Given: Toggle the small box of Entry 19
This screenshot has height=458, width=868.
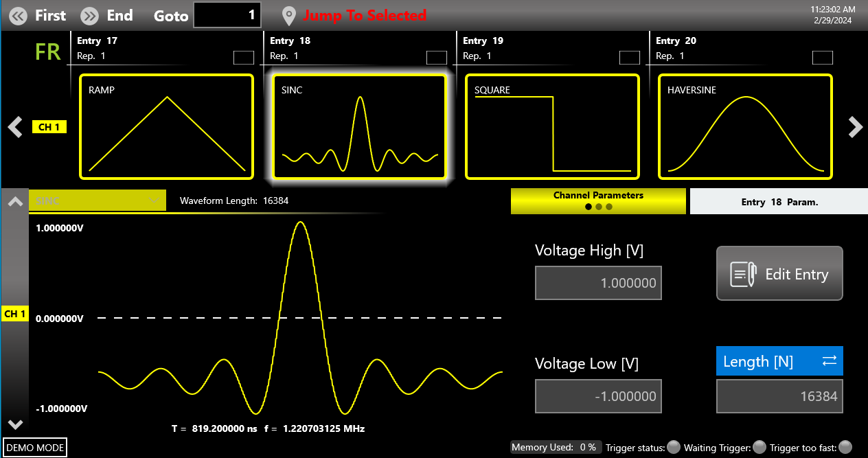Looking at the screenshot, I should pos(630,58).
